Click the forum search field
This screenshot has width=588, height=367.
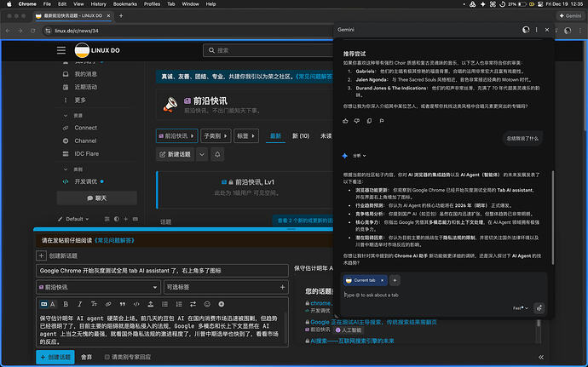pos(268,50)
